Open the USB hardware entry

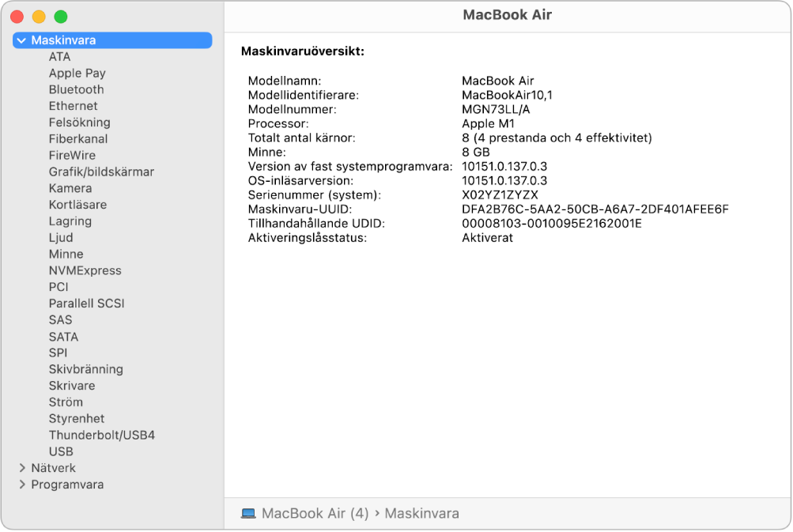tap(61, 451)
